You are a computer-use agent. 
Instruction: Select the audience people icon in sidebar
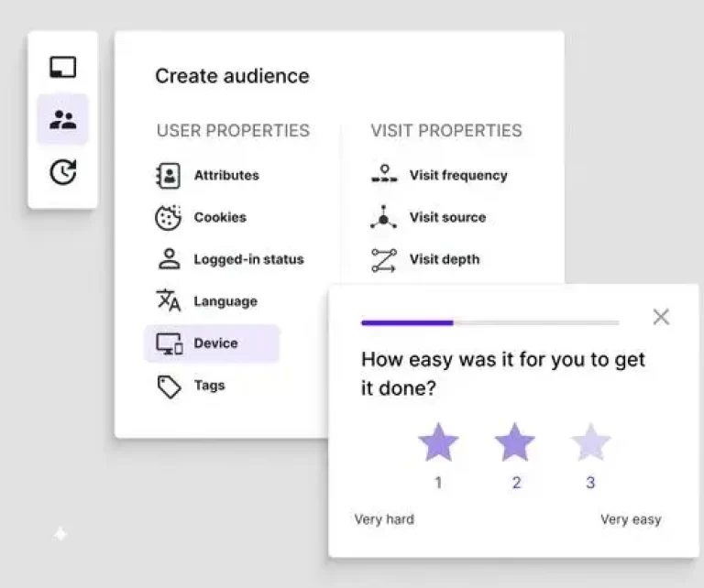click(62, 119)
